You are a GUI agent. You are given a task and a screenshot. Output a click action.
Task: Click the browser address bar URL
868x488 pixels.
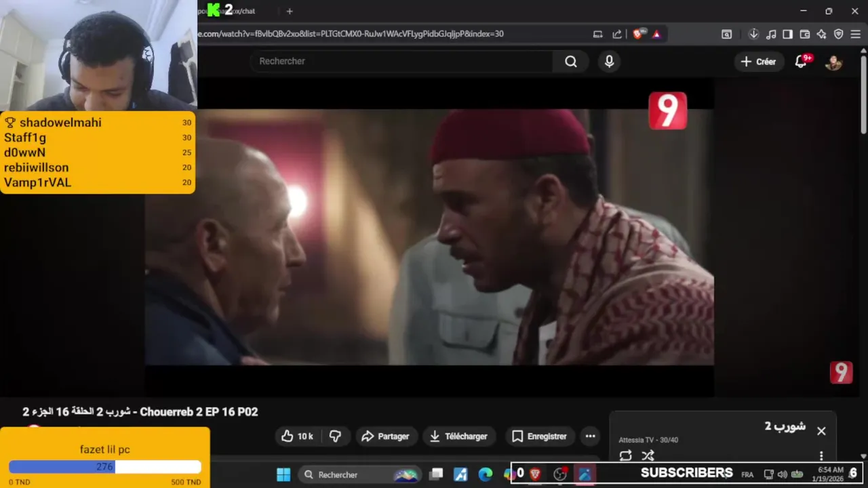[x=351, y=33]
